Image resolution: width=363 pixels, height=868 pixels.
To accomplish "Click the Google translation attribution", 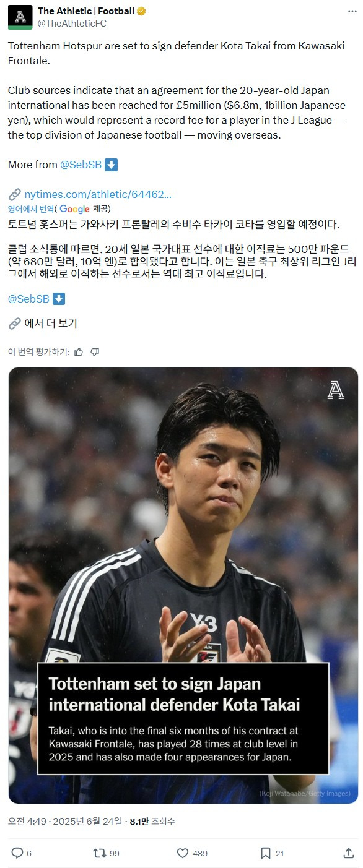I will pos(74,209).
